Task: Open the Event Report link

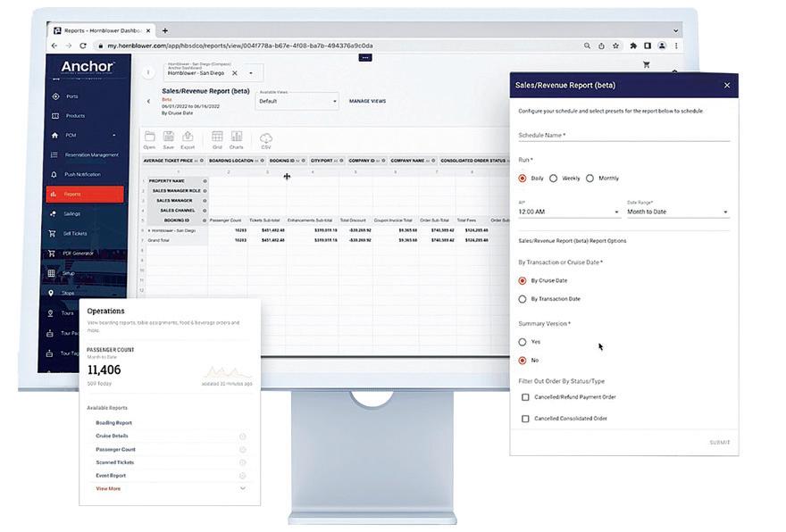Action: [x=111, y=476]
